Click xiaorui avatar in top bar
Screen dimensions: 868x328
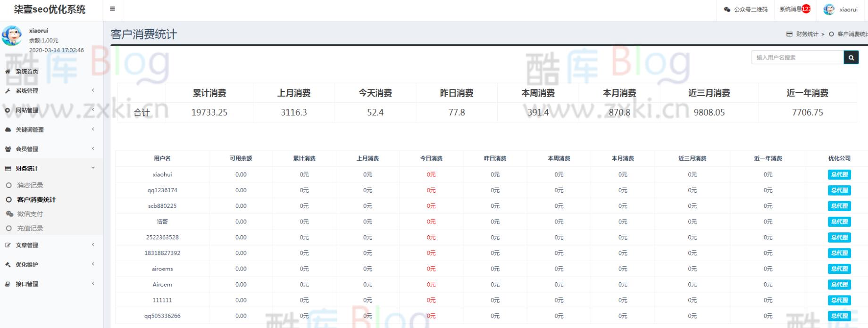[x=829, y=9]
